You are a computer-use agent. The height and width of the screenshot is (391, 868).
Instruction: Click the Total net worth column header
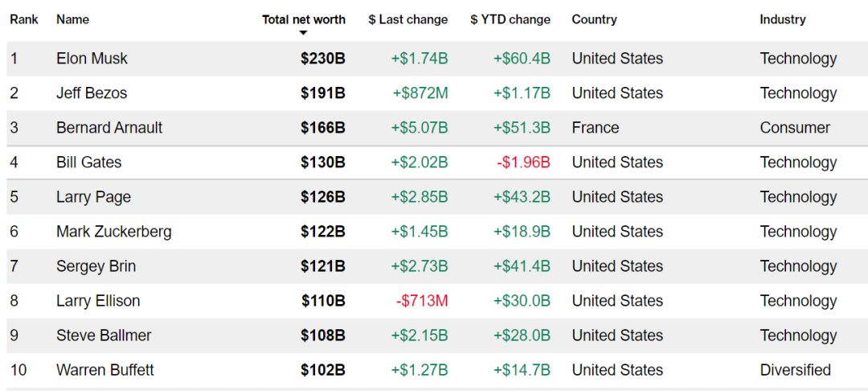point(304,19)
